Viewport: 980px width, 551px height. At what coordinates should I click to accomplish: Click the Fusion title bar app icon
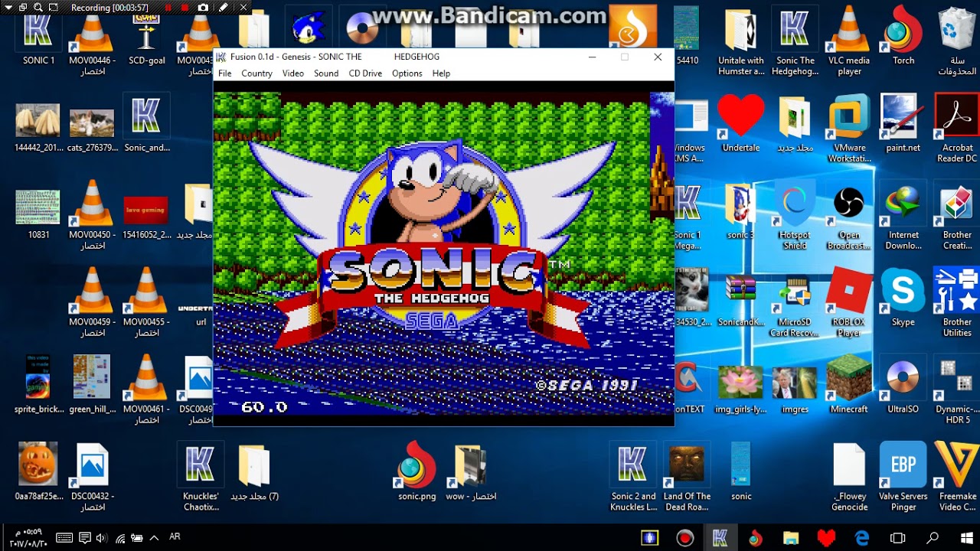(x=220, y=57)
